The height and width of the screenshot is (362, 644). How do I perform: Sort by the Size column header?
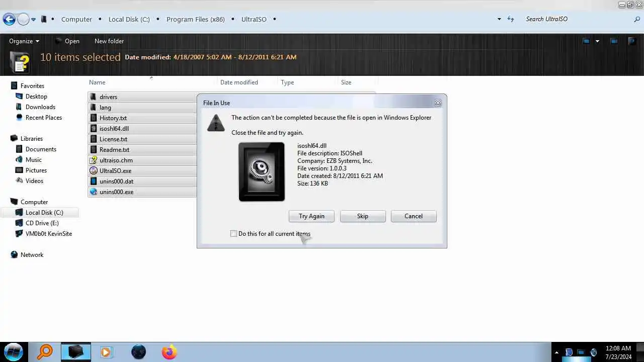(346, 82)
